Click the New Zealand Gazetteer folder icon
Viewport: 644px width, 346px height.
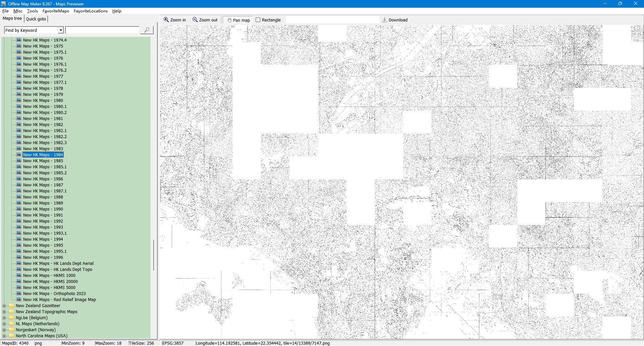(x=12, y=305)
